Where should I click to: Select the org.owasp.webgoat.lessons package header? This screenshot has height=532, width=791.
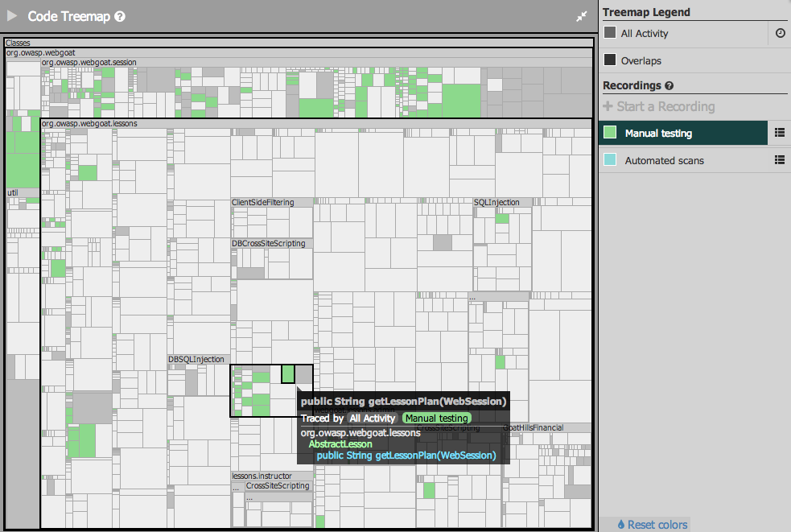pos(89,124)
